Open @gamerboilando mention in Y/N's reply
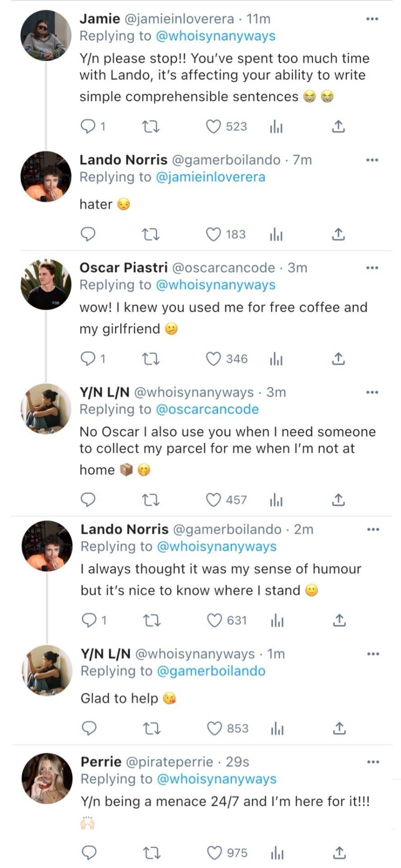Screen dimensions: 401x868 coord(211,671)
